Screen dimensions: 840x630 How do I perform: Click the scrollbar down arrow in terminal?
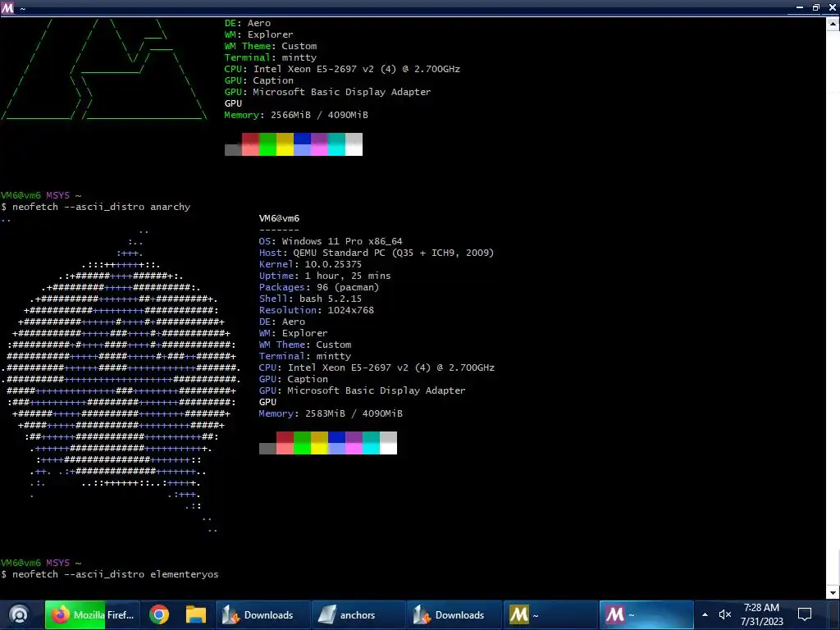(833, 592)
